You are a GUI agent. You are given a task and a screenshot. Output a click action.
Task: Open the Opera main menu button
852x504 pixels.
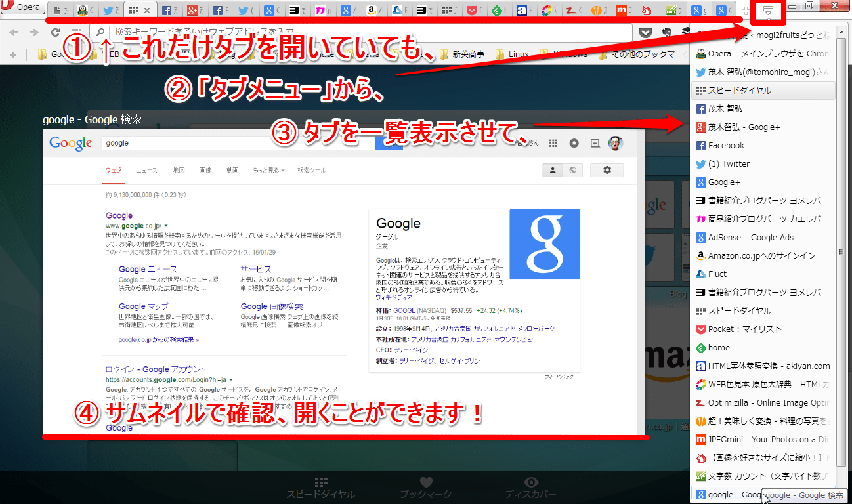click(22, 8)
